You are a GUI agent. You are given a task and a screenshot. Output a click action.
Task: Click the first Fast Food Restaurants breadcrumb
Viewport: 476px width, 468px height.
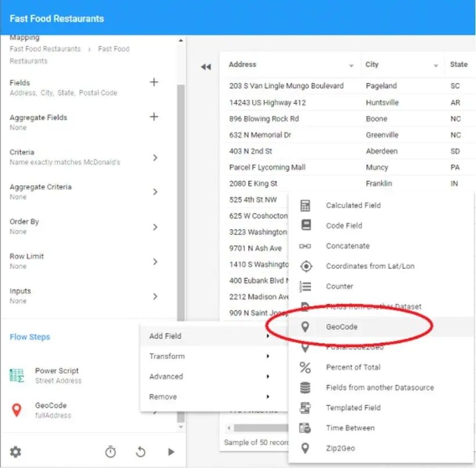pyautogui.click(x=45, y=49)
